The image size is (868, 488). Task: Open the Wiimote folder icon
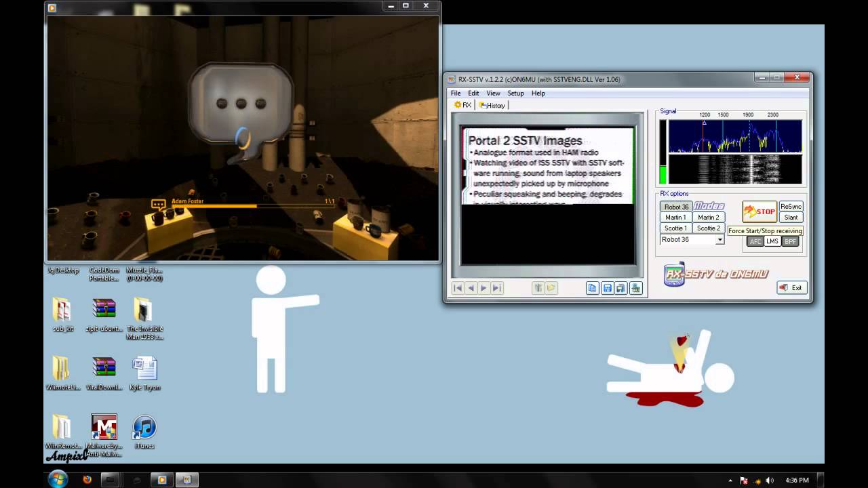click(x=62, y=374)
